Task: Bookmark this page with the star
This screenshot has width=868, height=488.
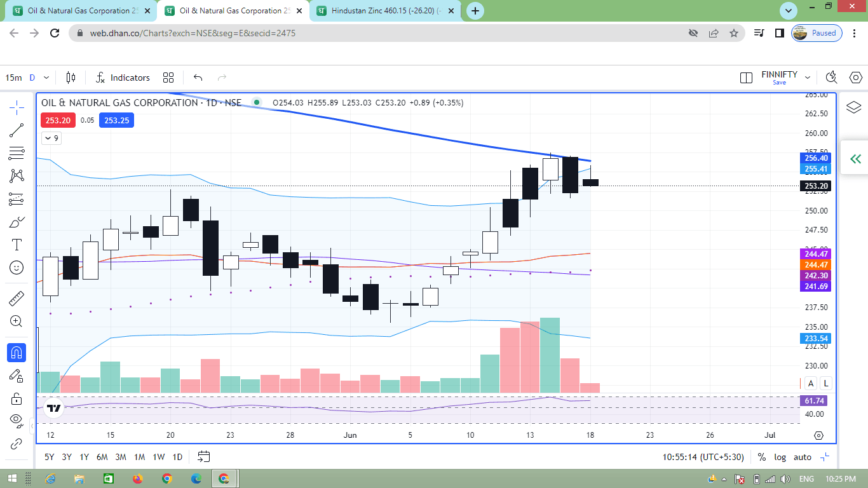Action: click(x=734, y=33)
